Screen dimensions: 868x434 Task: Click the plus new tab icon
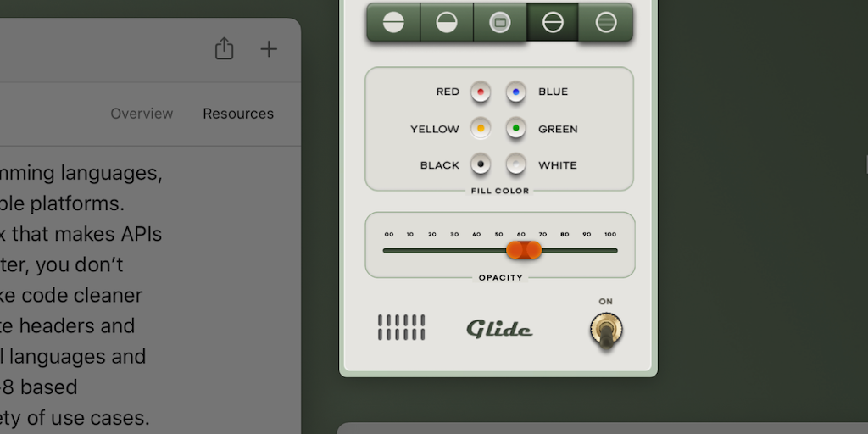point(269,49)
